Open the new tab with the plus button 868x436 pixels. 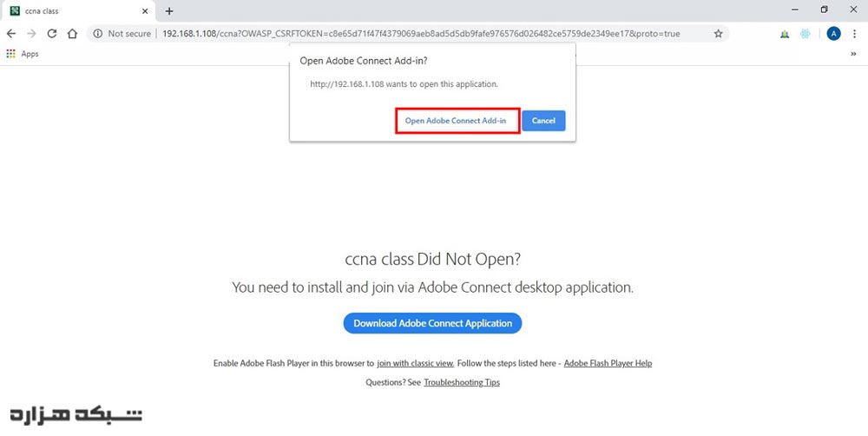169,11
